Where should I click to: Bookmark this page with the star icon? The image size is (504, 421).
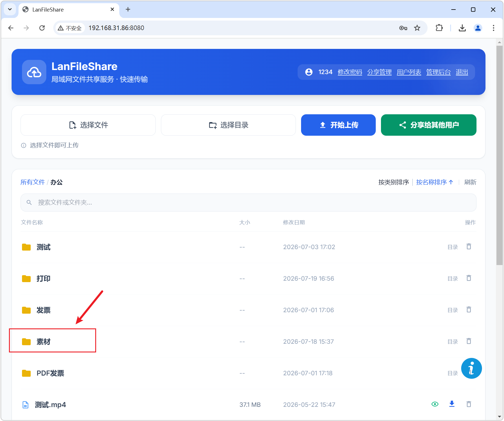point(417,28)
